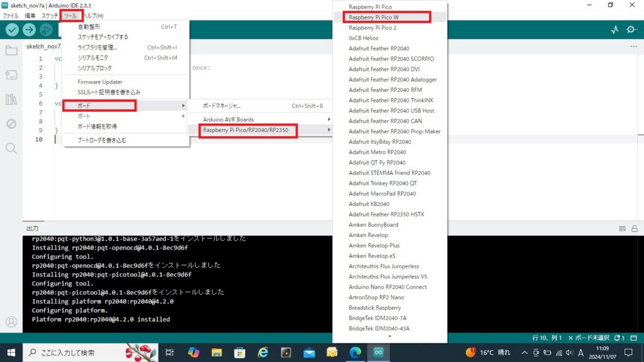Image resolution: width=644 pixels, height=362 pixels.
Task: Expand the Arduino AVR Boards submenu
Action: 260,119
